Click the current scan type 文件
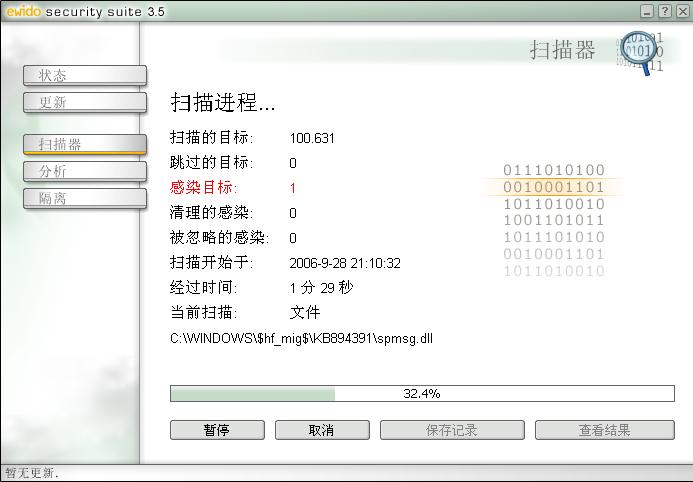The width and height of the screenshot is (693, 482). pos(305,313)
